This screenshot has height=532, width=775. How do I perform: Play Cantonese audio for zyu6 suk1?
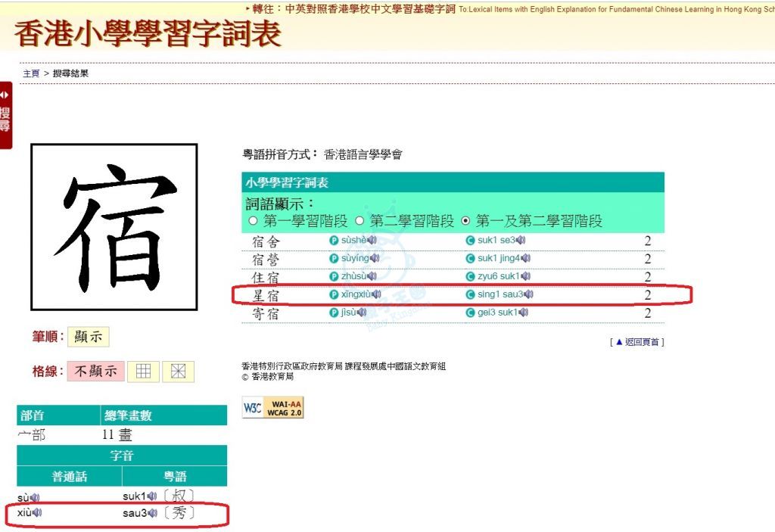(526, 277)
